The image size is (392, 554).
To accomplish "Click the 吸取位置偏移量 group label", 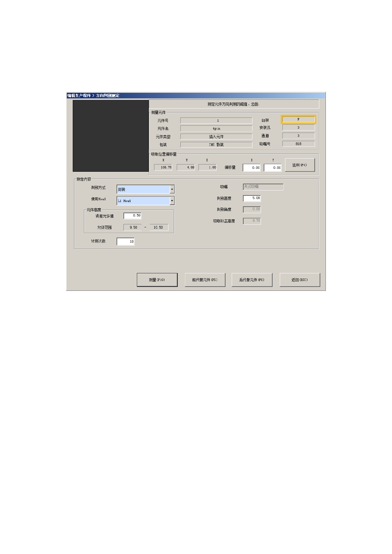I will tap(164, 154).
